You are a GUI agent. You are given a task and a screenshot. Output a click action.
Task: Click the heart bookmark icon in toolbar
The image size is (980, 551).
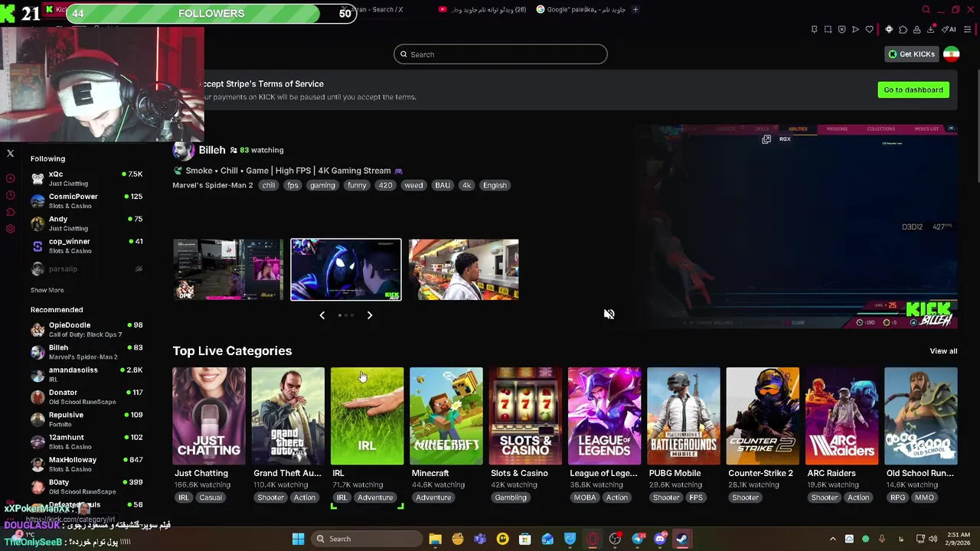869,29
